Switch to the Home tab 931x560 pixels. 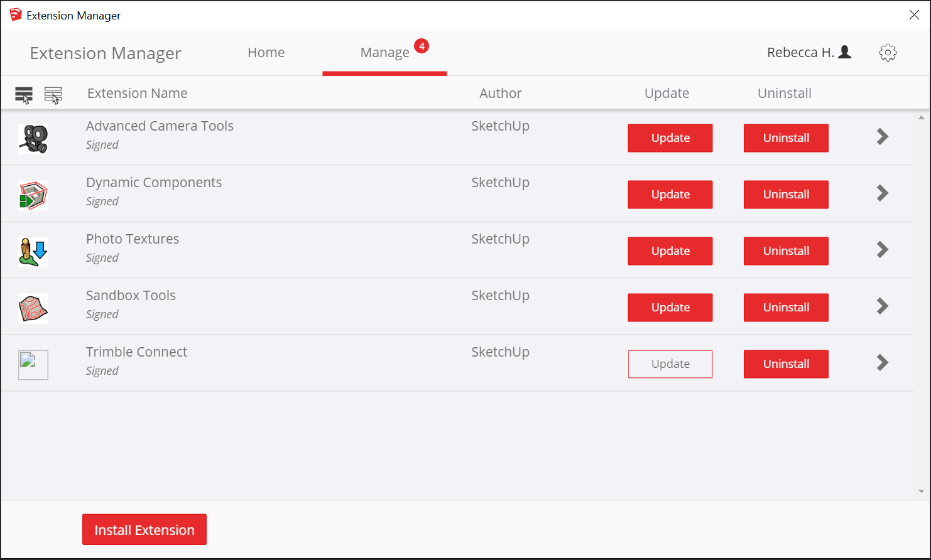click(266, 53)
